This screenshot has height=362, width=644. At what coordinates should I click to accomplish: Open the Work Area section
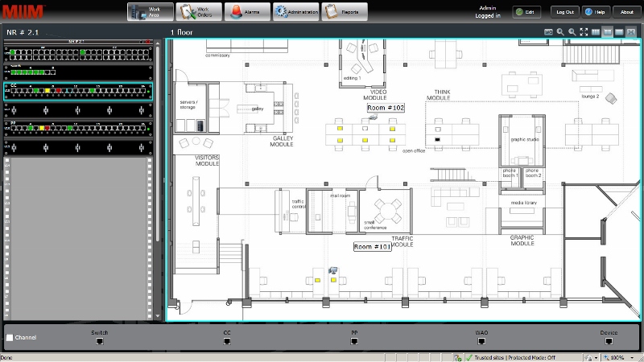tap(151, 12)
